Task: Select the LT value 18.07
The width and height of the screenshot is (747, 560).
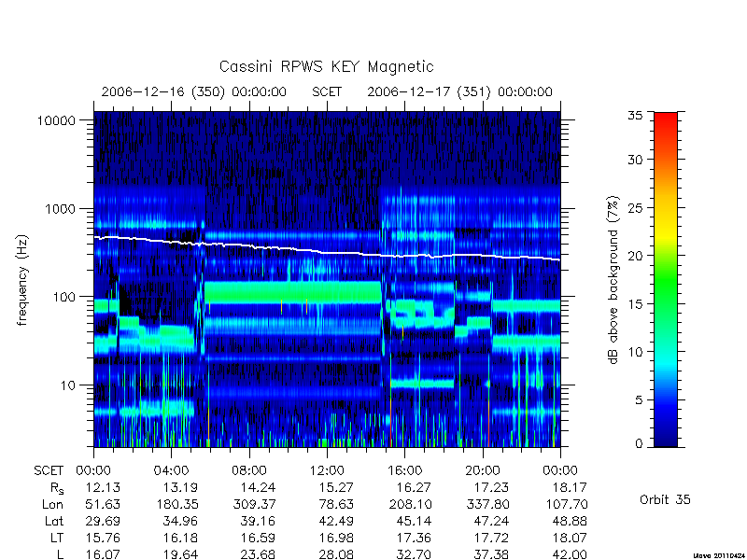Action: tap(570, 538)
